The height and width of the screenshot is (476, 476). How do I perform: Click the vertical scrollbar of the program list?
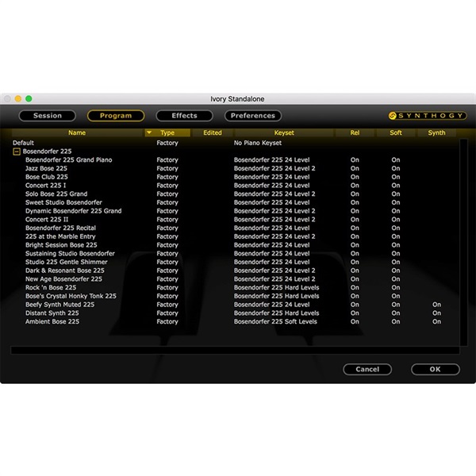[x=463, y=238]
